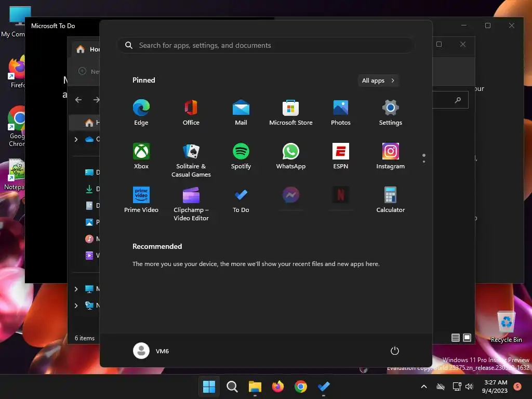Launch To Do pinned app
The height and width of the screenshot is (399, 532).
[x=241, y=200]
